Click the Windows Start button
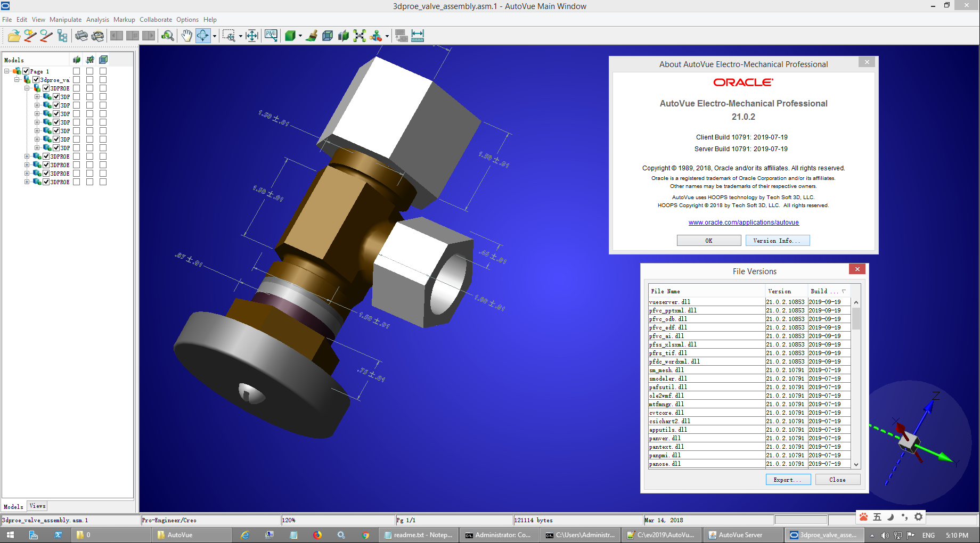 10,535
